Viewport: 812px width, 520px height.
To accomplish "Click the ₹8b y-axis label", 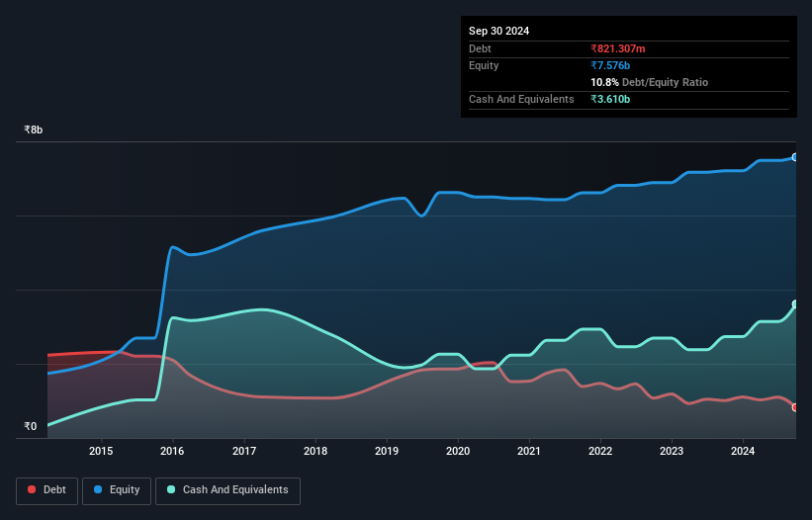I will point(34,130).
